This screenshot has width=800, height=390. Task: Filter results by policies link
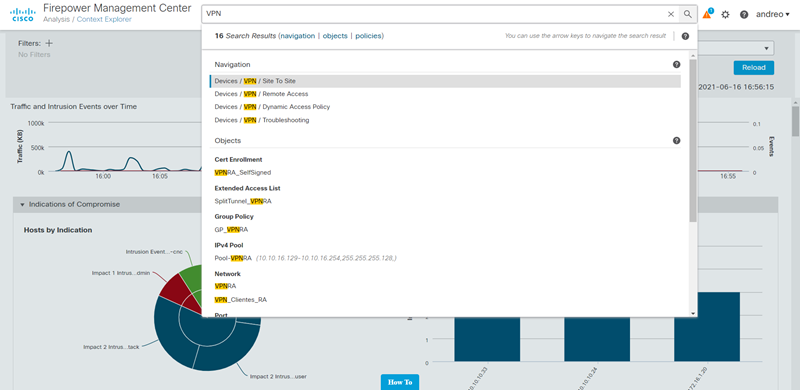[x=368, y=36]
